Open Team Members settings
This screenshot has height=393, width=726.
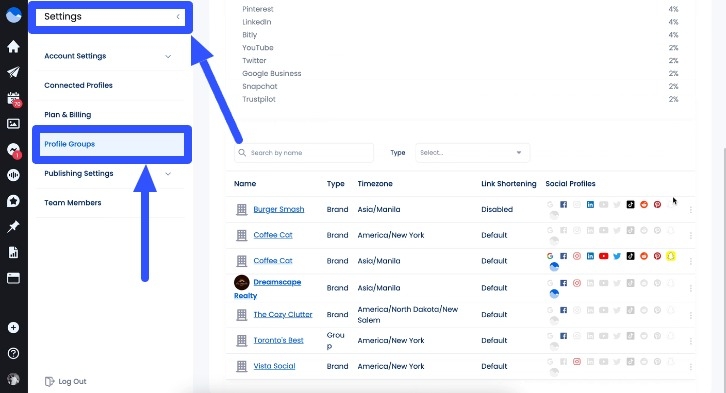coord(73,202)
